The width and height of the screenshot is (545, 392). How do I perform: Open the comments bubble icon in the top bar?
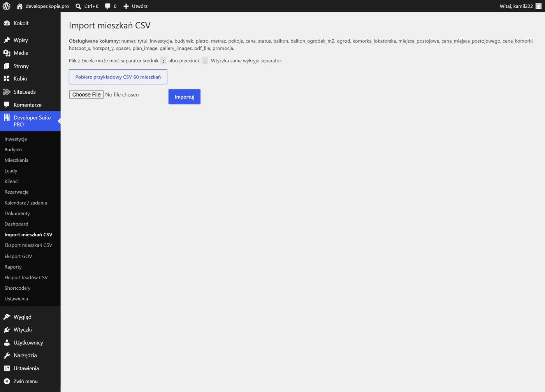click(x=107, y=6)
